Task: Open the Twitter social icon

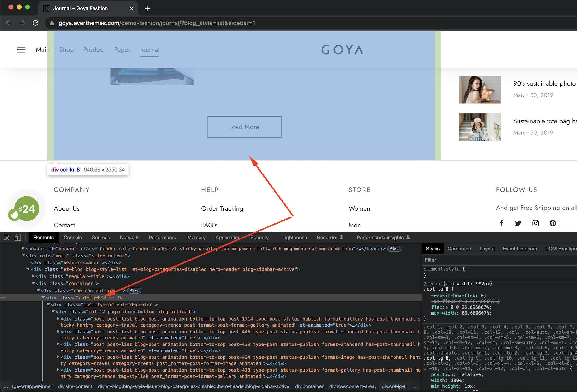Action: tap(518, 223)
